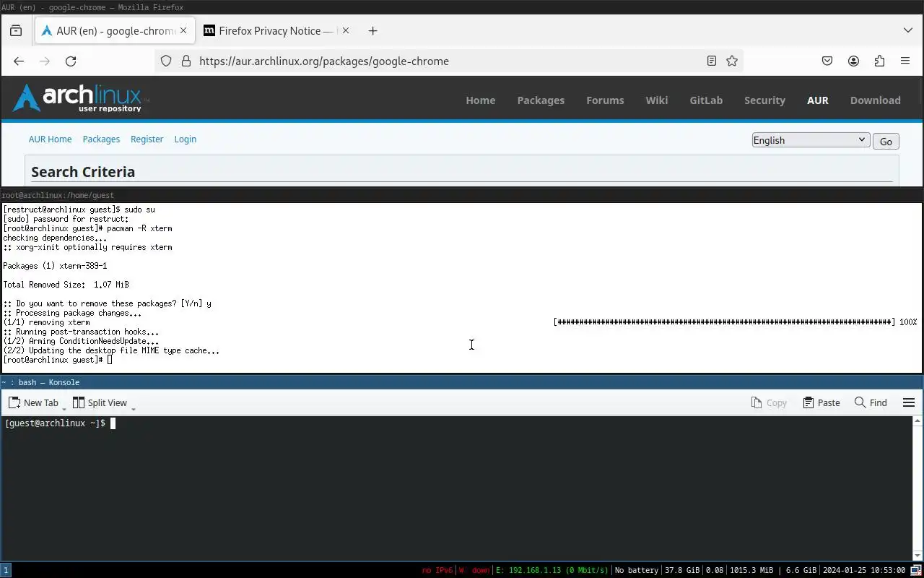Close the AUR google-chrome tab
This screenshot has width=924, height=578.
183,30
